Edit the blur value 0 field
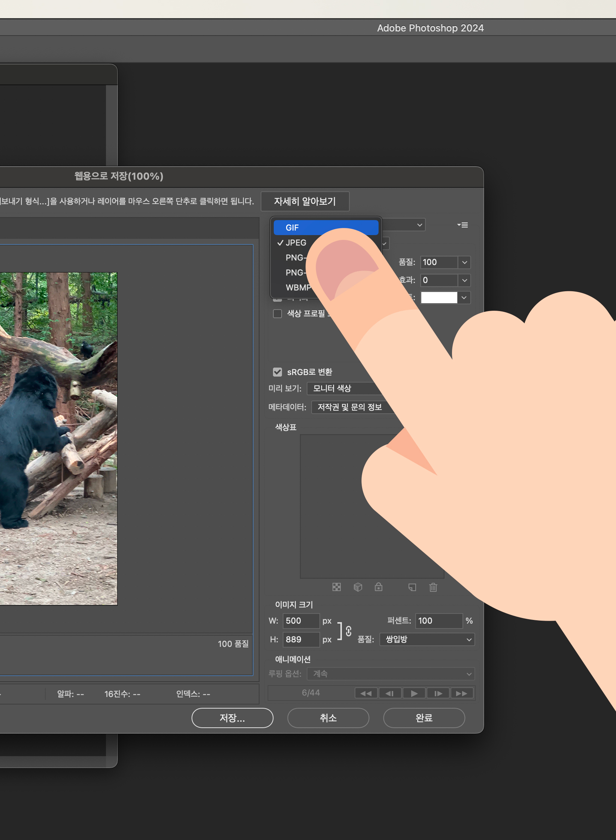 [439, 280]
